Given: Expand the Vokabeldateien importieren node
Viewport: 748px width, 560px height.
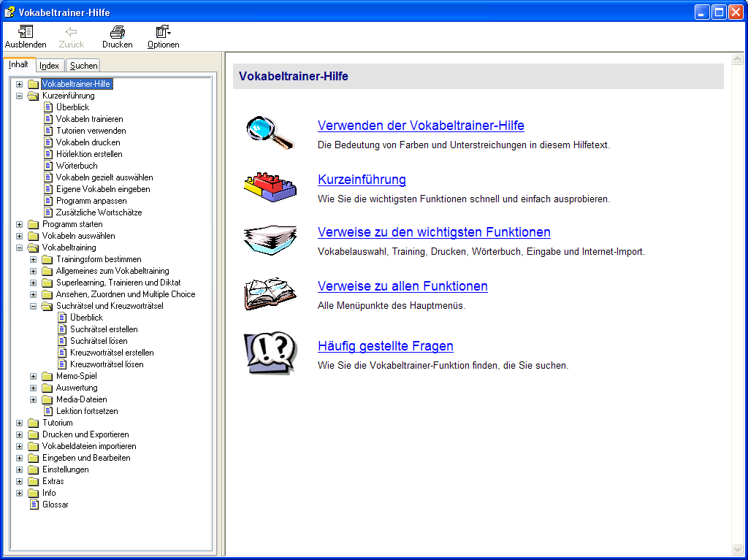Looking at the screenshot, I should [19, 447].
